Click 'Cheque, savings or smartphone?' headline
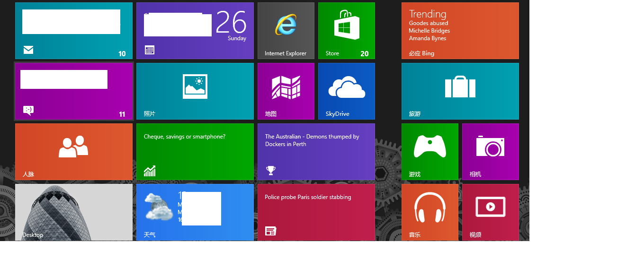 [x=185, y=137]
